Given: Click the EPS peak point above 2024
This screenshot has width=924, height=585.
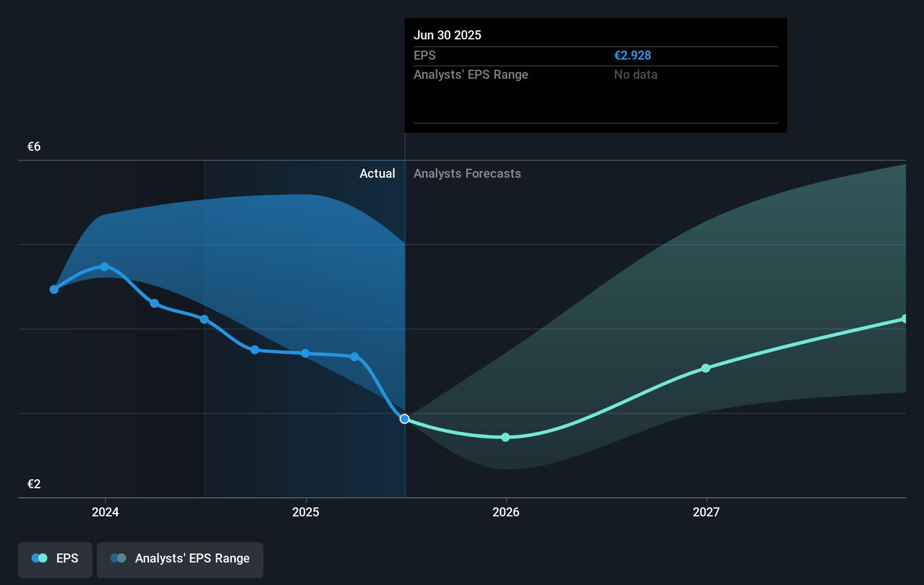Looking at the screenshot, I should click(105, 267).
